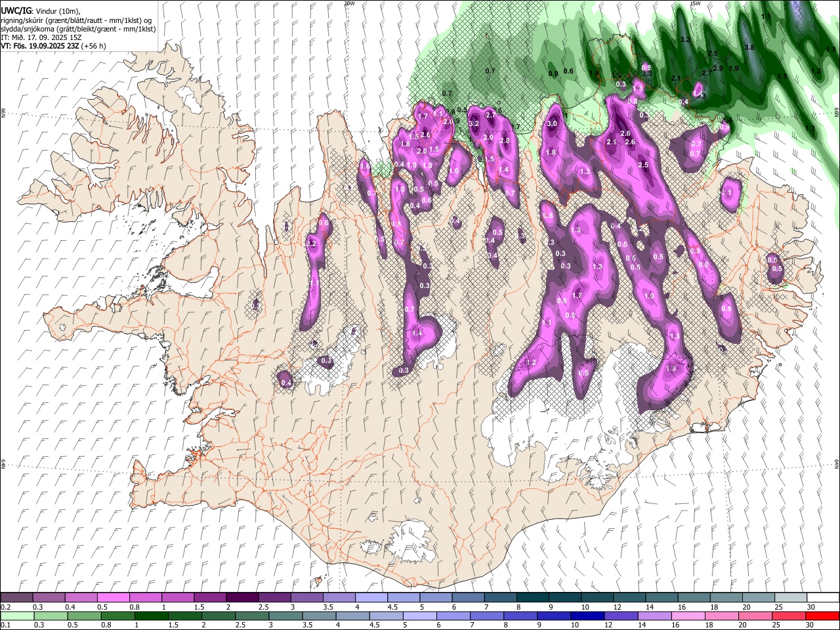This screenshot has height=630, width=840.
Task: Click the 'IT: Mið. 17. 09. 2025 15Z' line
Action: pos(41,37)
